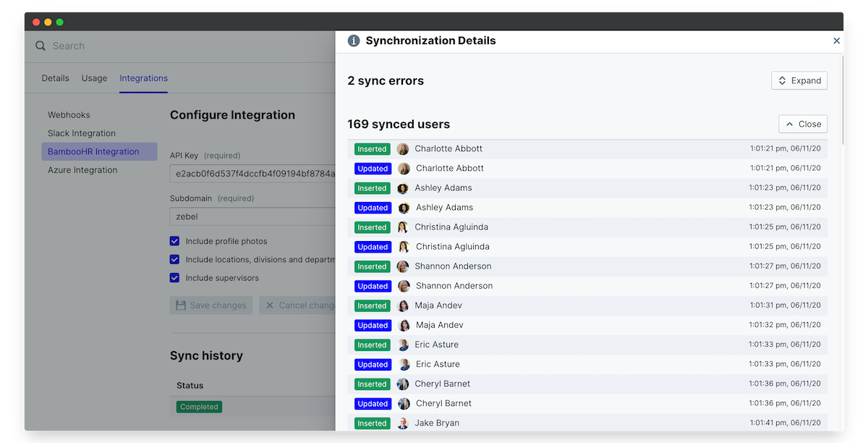Open Slack Integration in the sidebar
Viewport: 868px width, 443px height.
(82, 133)
